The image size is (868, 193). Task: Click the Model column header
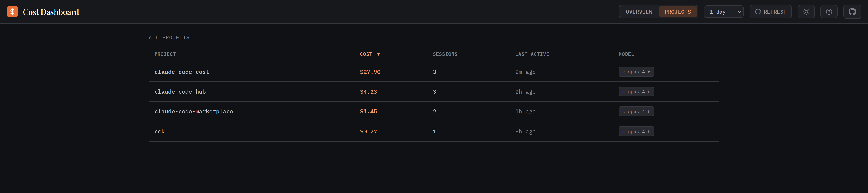click(x=626, y=54)
